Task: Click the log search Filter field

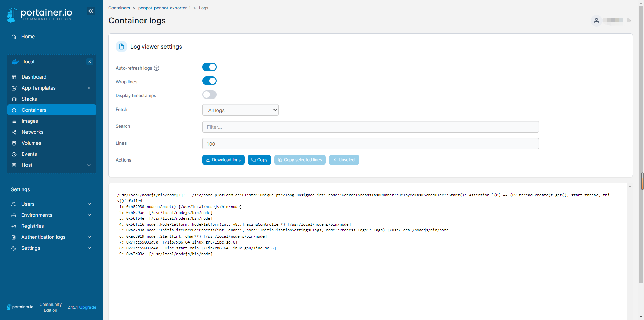Action: (370, 127)
